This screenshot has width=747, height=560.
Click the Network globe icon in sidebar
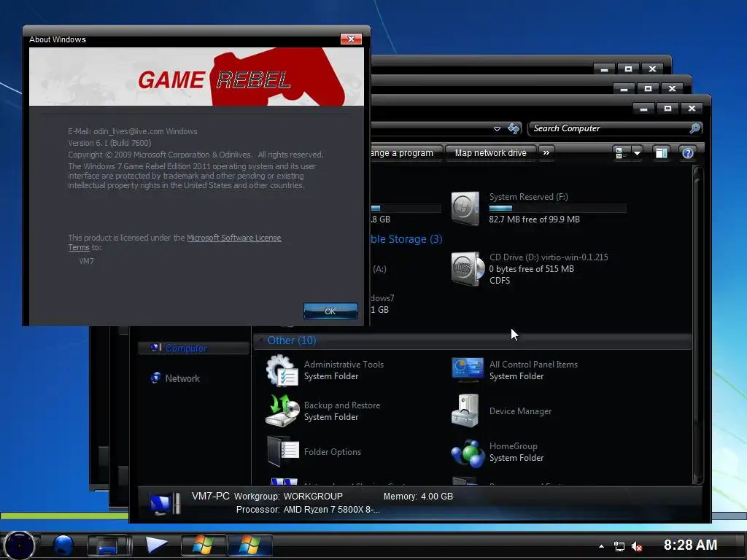(155, 378)
